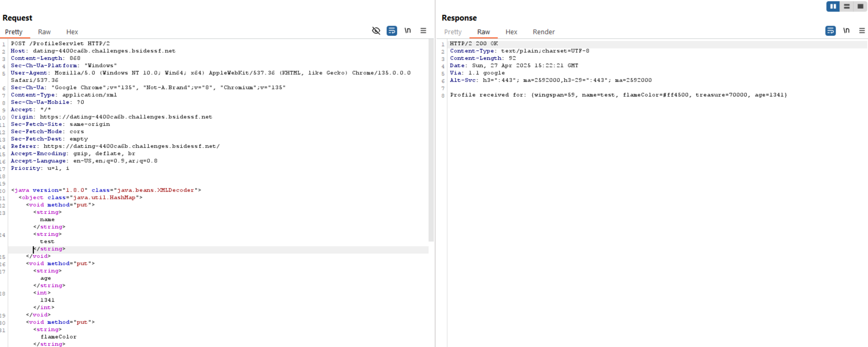The image size is (868, 347).
Task: Switch Response view to Raw tab
Action: (484, 32)
